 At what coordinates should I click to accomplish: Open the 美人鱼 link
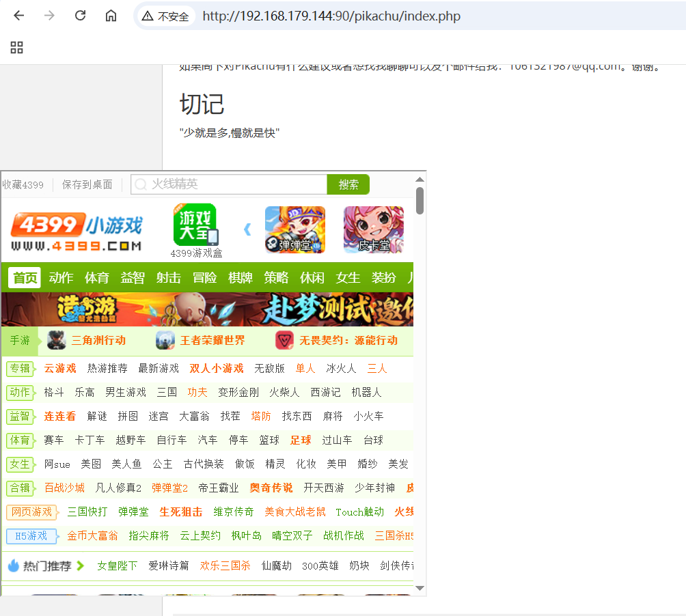click(126, 464)
